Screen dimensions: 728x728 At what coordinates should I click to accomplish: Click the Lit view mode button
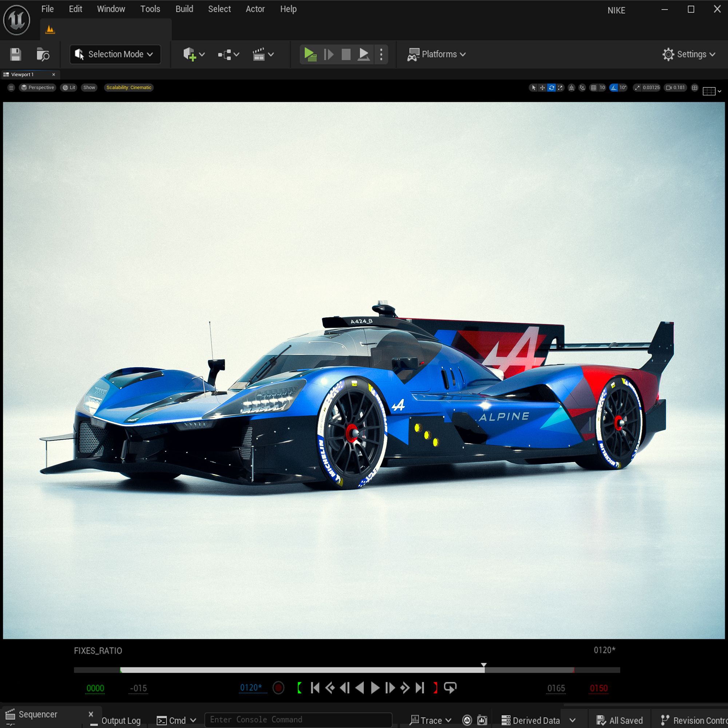click(69, 87)
